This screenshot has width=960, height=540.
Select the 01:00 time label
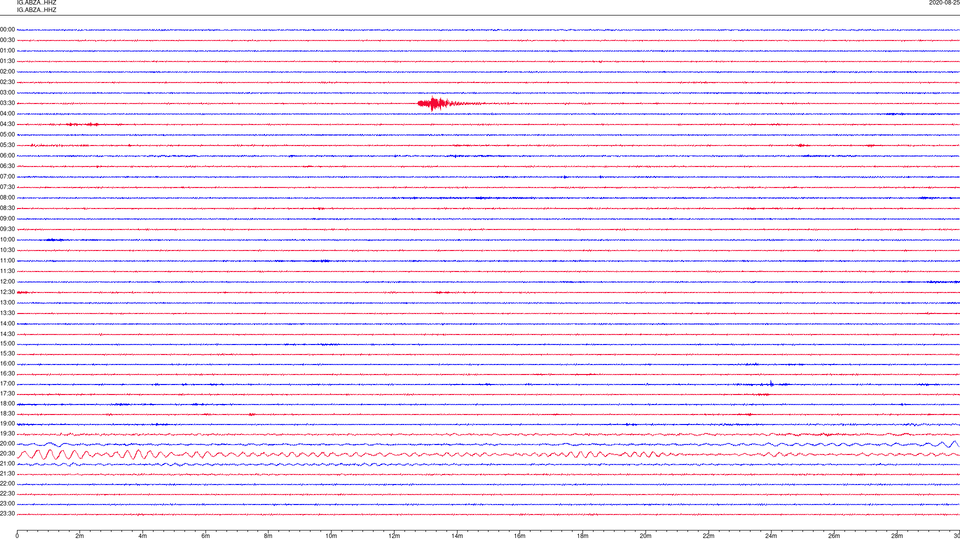click(x=7, y=51)
